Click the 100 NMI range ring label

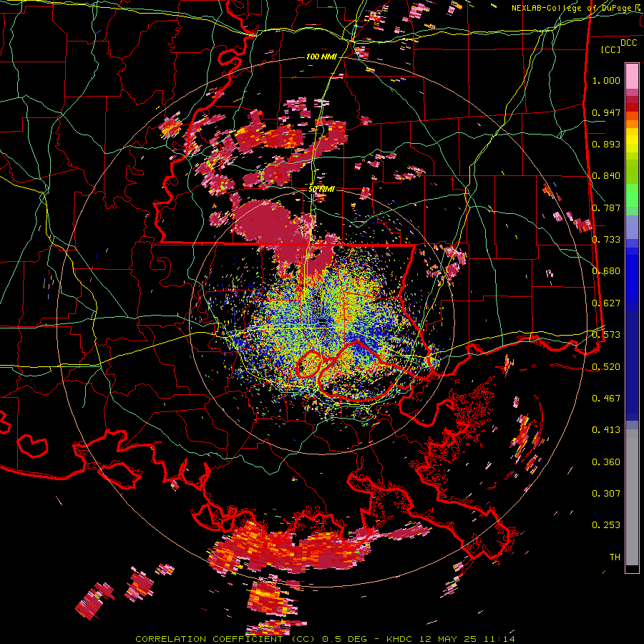tap(321, 57)
